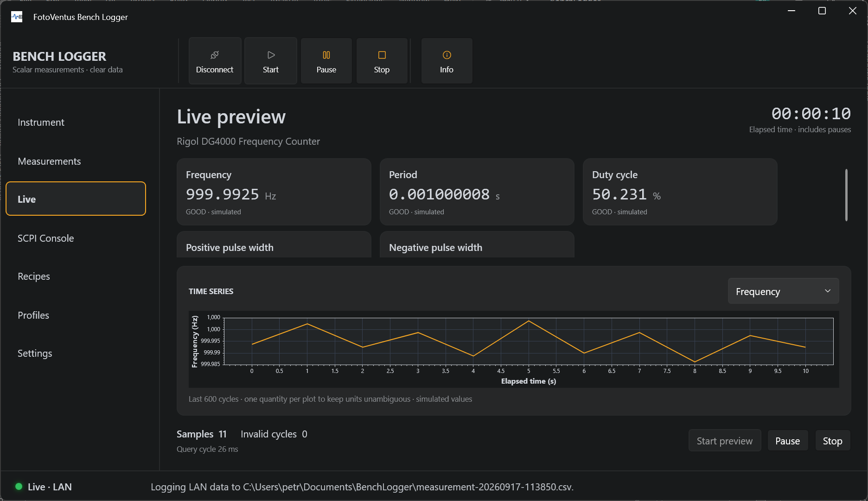
Task: Click the Live preview heading
Action: [231, 116]
